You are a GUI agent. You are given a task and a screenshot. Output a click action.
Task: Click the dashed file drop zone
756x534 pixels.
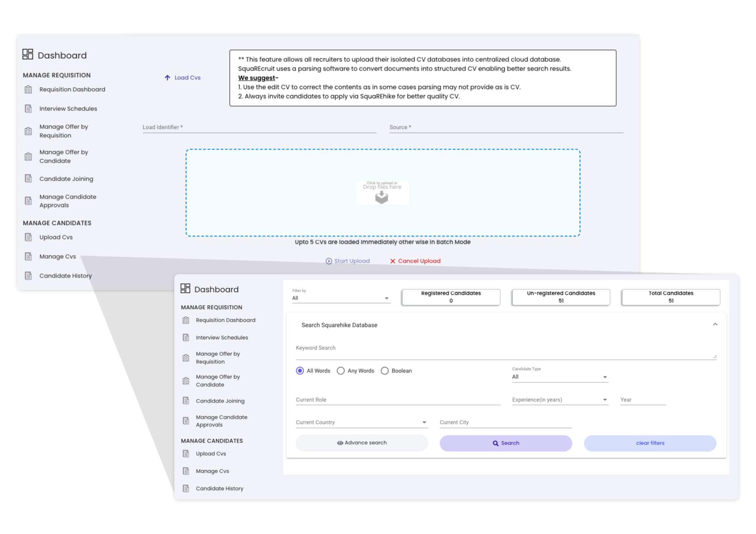coord(383,193)
